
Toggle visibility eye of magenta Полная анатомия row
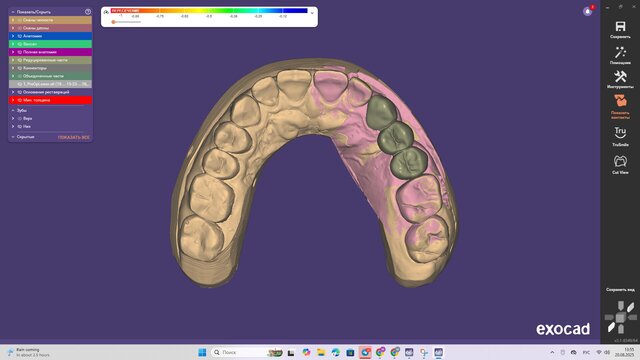pos(20,52)
